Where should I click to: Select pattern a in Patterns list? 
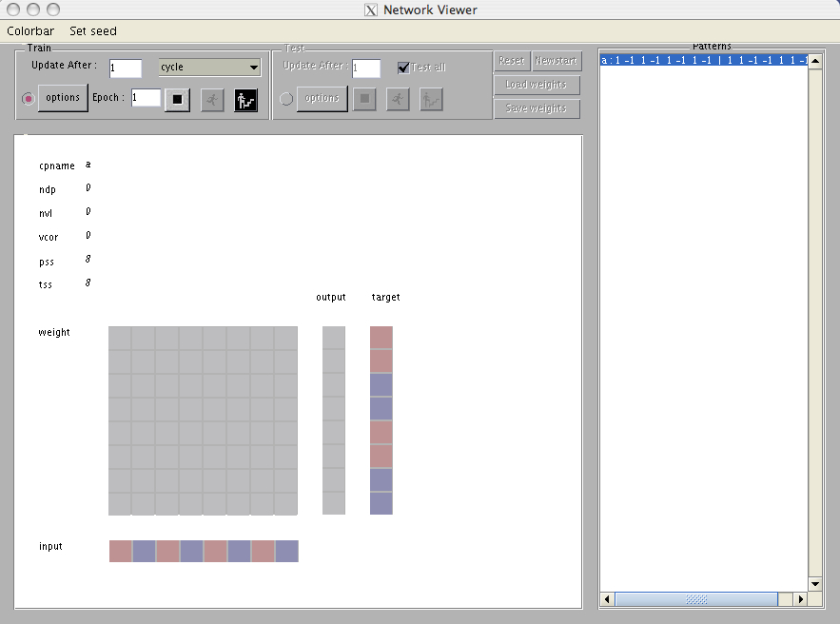pos(703,60)
